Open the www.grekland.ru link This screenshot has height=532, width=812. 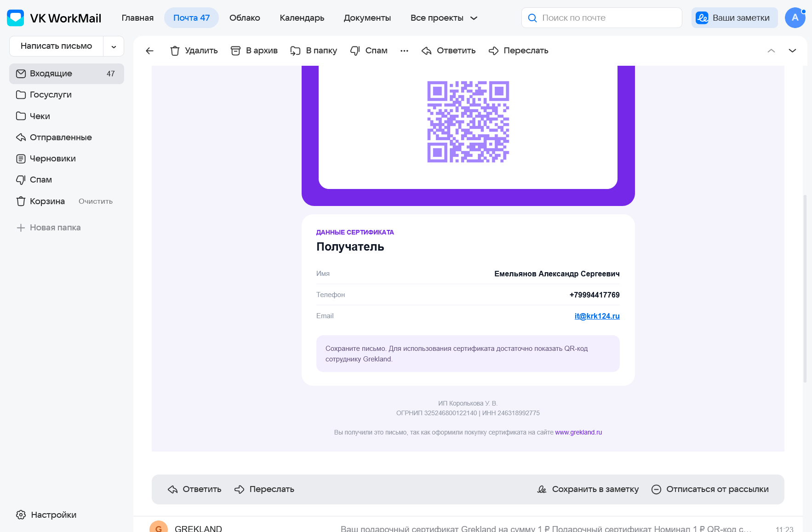pyautogui.click(x=578, y=432)
